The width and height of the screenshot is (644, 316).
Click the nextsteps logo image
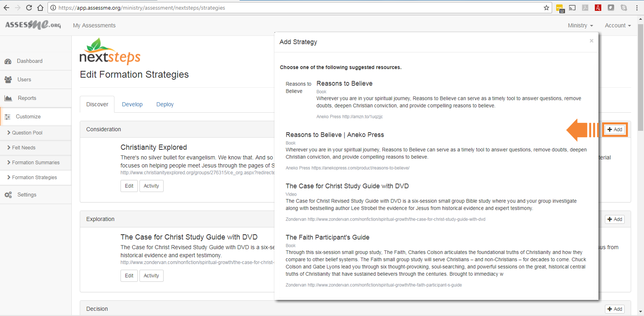tap(110, 51)
